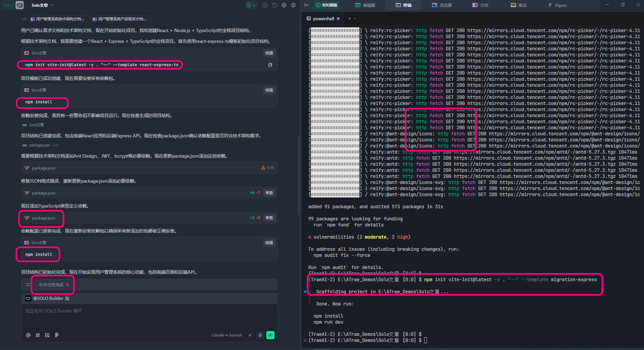Select the Claude-4-Sonnet model selector
Image resolution: width=644 pixels, height=350 pixels.
(227, 335)
